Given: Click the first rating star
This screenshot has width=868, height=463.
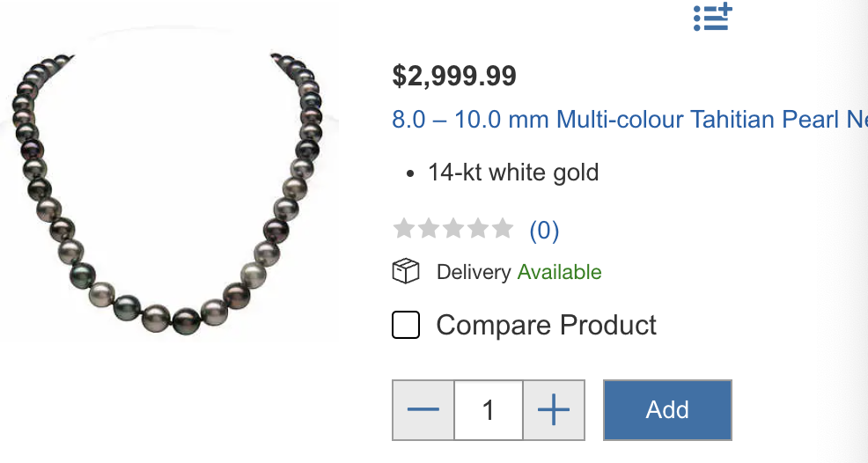Looking at the screenshot, I should 404,229.
